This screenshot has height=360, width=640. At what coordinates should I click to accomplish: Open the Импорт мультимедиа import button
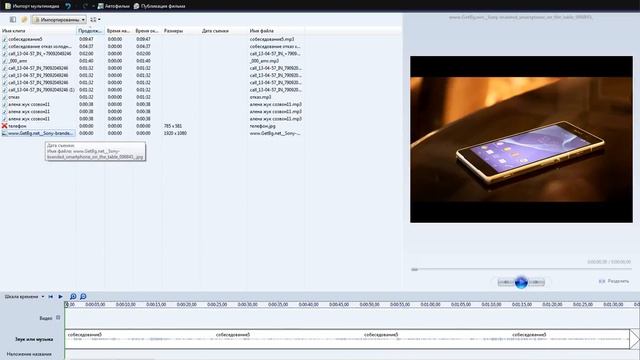click(32, 6)
